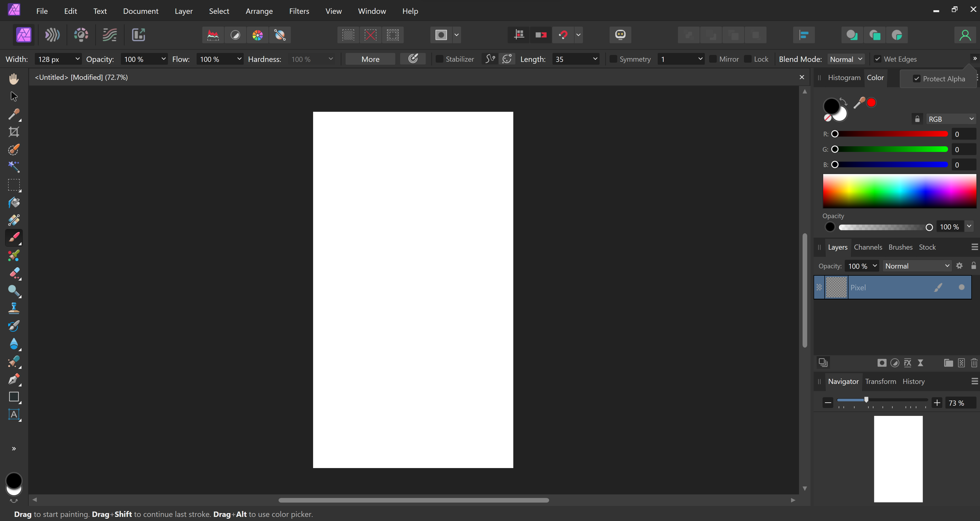Viewport: 980px width, 521px height.
Task: Select the Selection Brush tool
Action: tap(14, 149)
